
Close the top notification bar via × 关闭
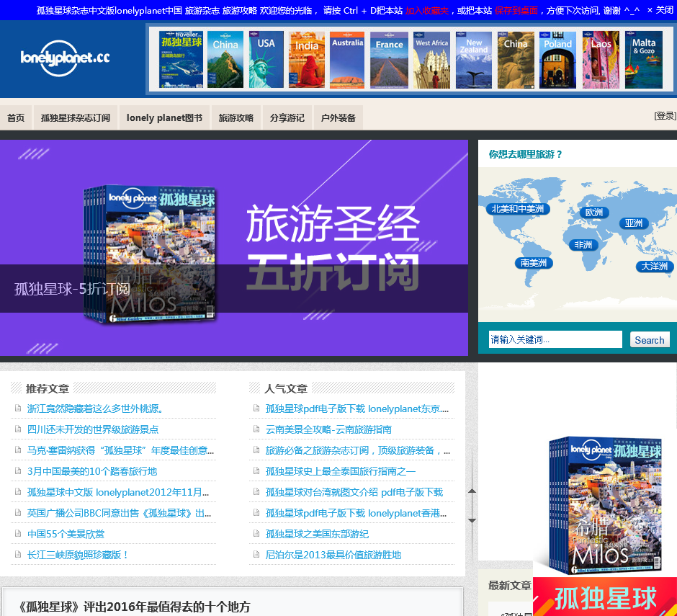[660, 10]
